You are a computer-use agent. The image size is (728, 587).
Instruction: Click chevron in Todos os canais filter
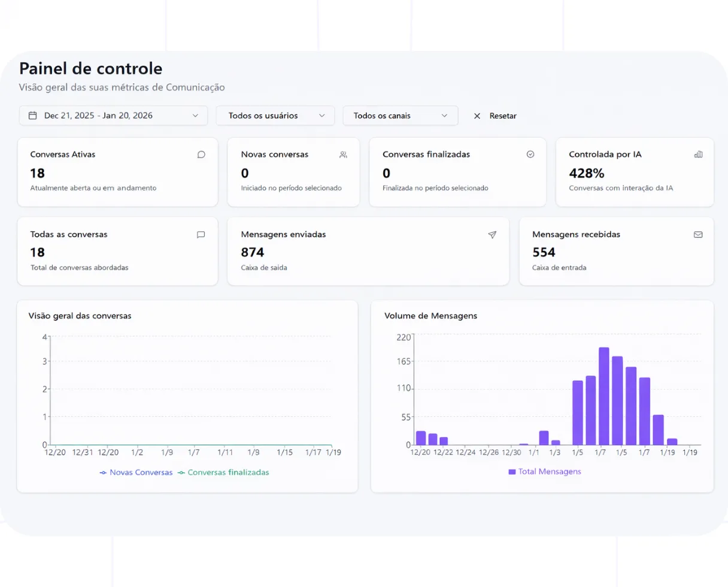tap(444, 116)
